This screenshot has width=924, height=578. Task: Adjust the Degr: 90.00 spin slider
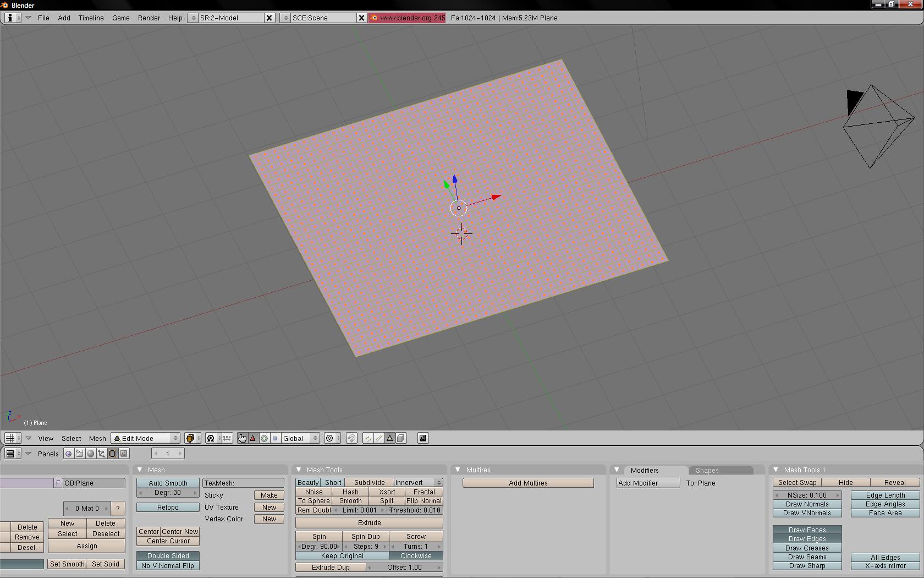[x=319, y=547]
